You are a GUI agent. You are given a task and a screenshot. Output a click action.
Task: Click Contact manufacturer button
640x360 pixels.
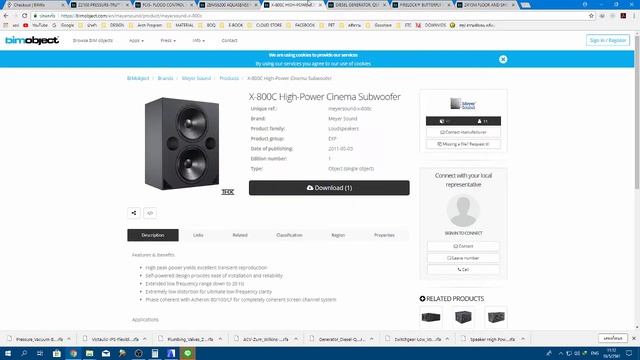click(x=463, y=132)
